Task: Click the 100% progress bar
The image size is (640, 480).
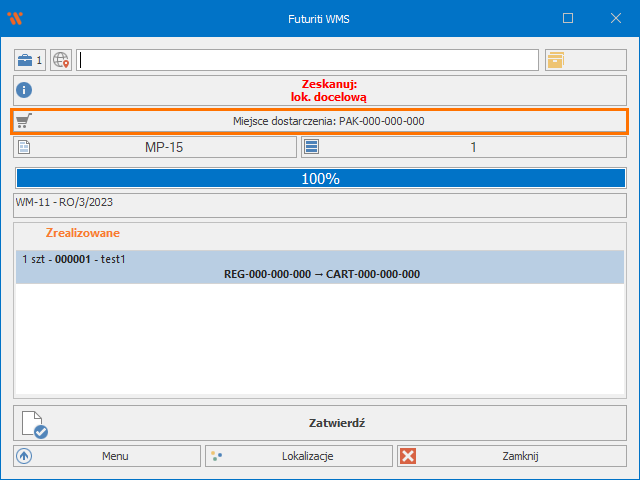Action: pyautogui.click(x=320, y=178)
